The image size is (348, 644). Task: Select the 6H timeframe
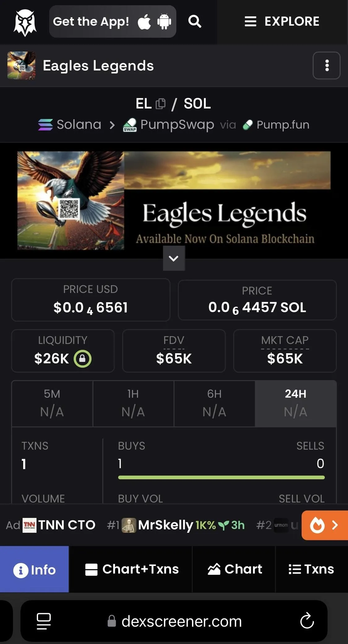click(214, 403)
